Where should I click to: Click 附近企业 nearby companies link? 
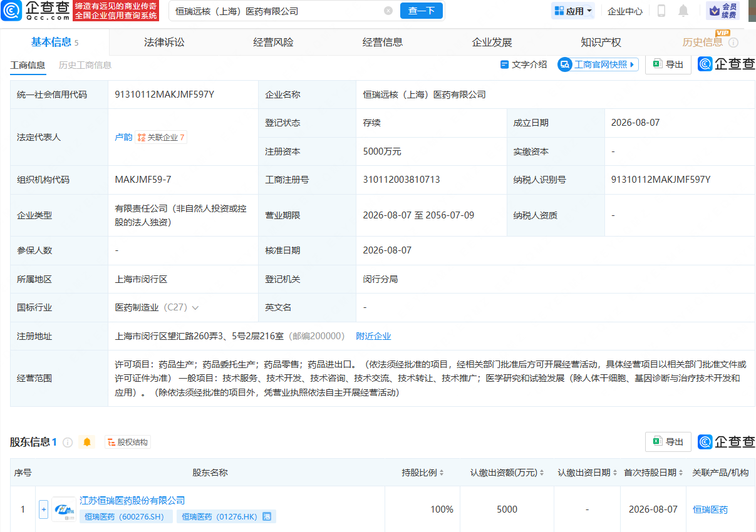[373, 336]
